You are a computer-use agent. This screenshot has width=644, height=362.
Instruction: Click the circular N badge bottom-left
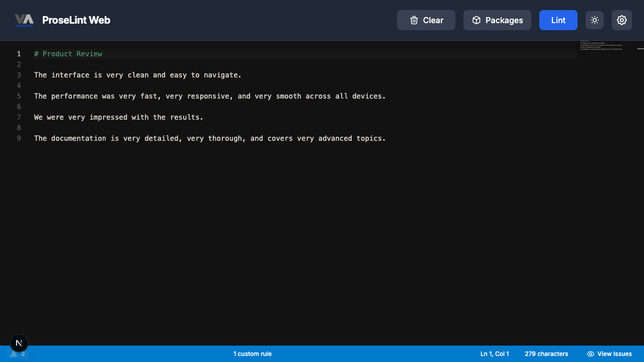[19, 343]
